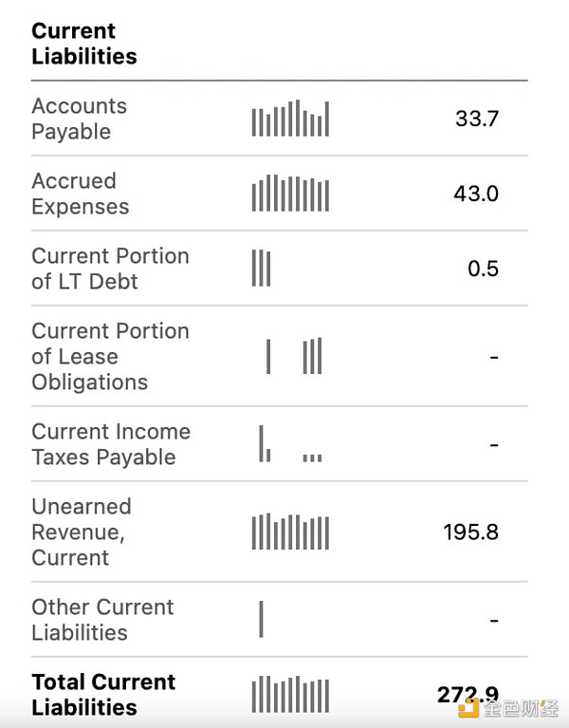Select the 0.5 LT Debt value
Viewport: 569px width, 728px height.
pyautogui.click(x=483, y=269)
